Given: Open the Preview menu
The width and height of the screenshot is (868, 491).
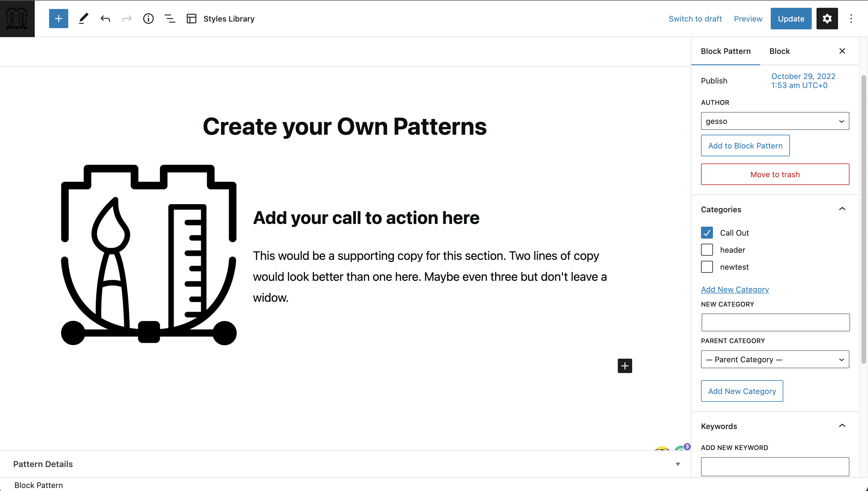Looking at the screenshot, I should (x=748, y=19).
